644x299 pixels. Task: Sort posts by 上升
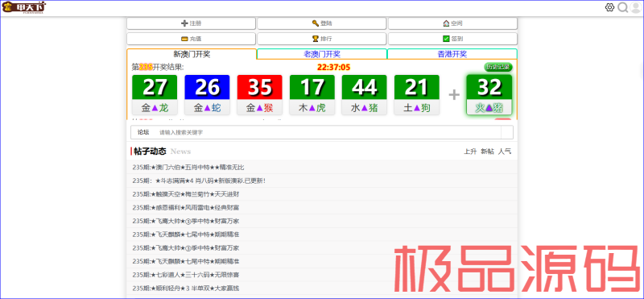click(470, 152)
